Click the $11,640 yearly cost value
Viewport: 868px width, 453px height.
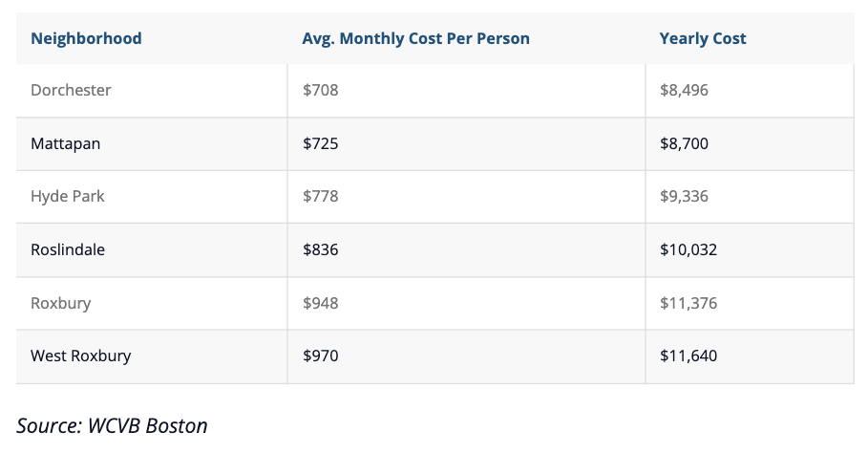tap(688, 356)
